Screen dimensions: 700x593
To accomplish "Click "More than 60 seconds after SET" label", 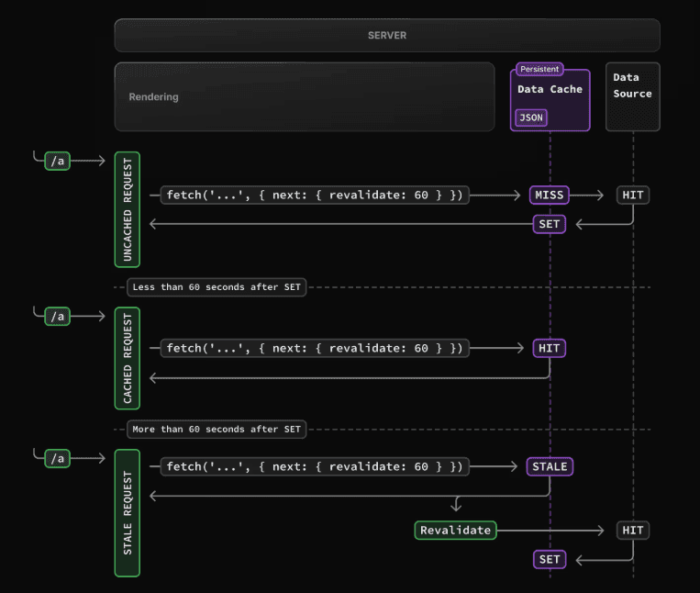I will 217,429.
